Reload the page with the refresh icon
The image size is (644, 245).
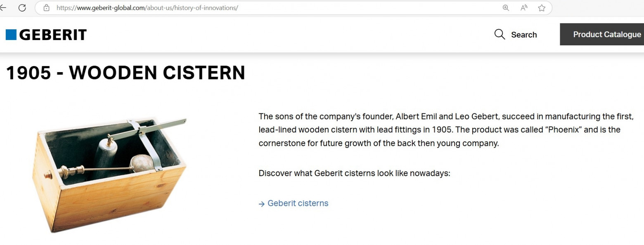pyautogui.click(x=22, y=8)
